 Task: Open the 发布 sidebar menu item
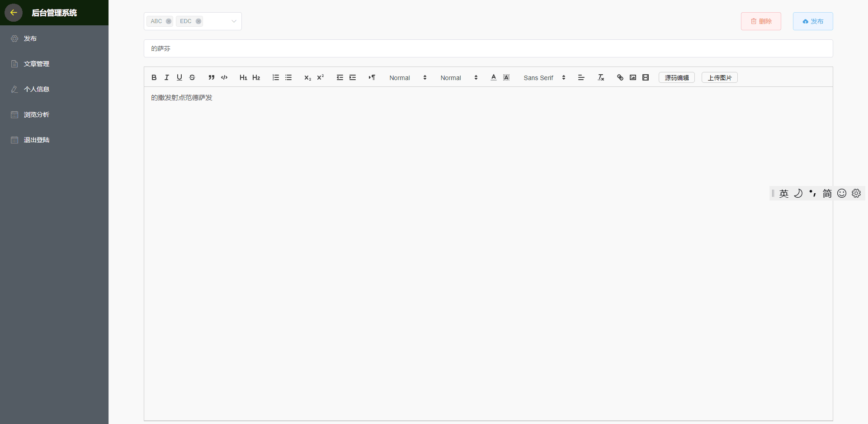[x=54, y=38]
